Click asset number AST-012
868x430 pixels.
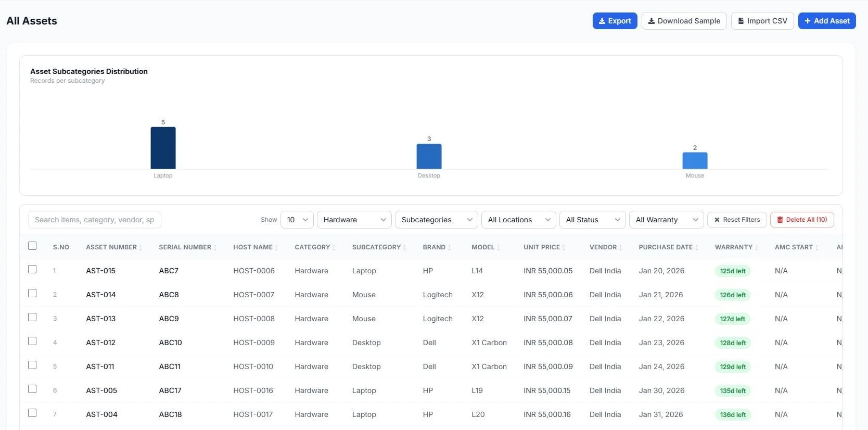pyautogui.click(x=101, y=343)
